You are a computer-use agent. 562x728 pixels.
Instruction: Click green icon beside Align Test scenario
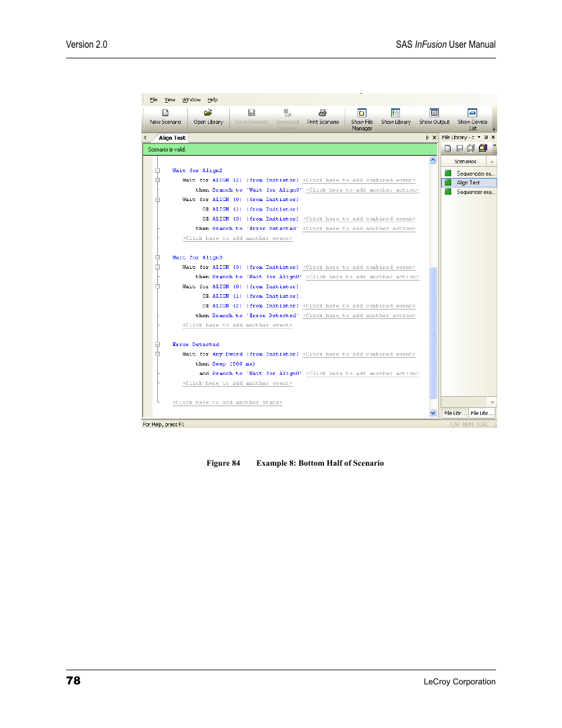pyautogui.click(x=448, y=183)
